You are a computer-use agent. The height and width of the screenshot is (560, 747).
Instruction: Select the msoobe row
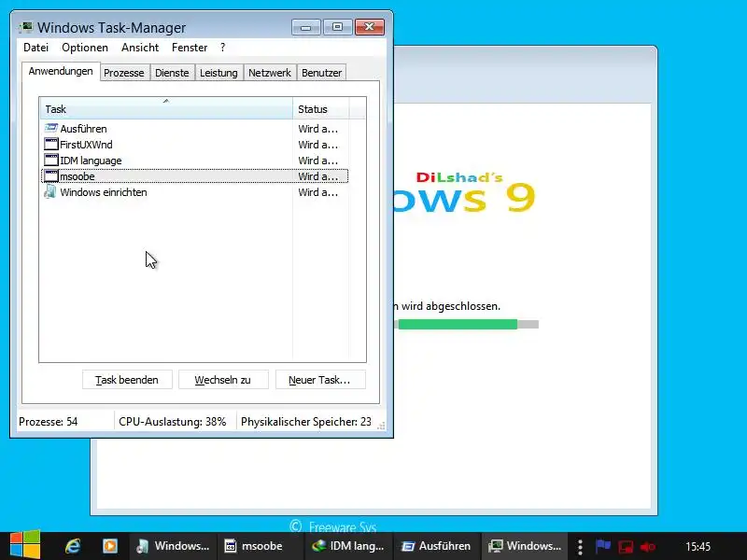pyautogui.click(x=195, y=176)
